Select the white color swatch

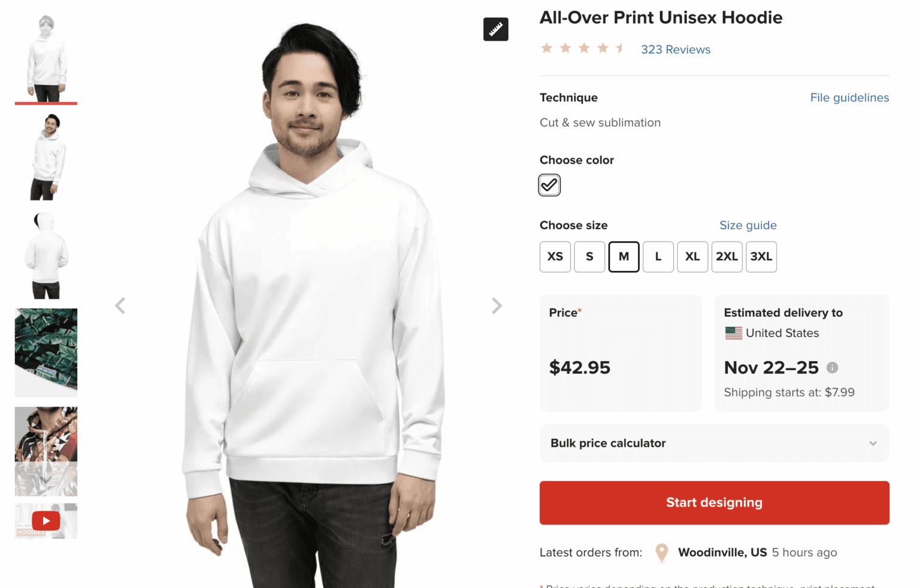click(549, 185)
